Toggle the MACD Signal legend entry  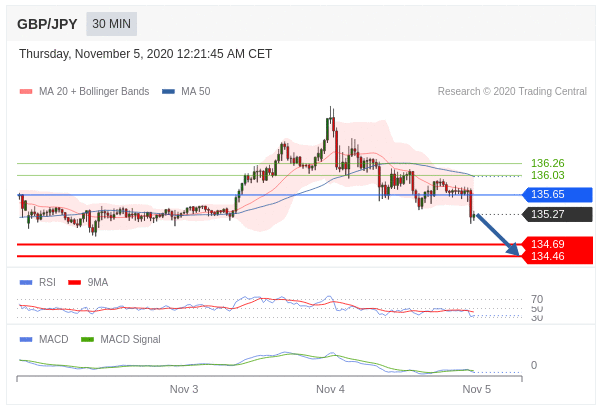[x=121, y=339]
